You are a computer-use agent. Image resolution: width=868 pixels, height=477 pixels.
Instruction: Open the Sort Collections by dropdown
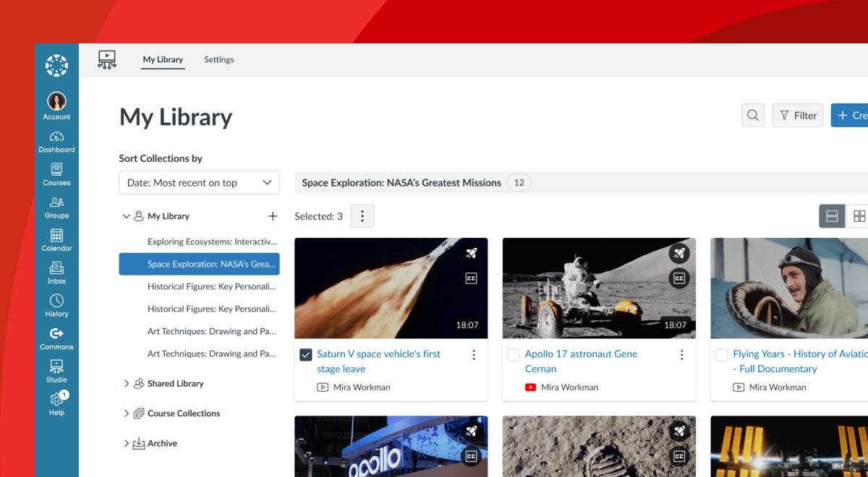(x=199, y=183)
